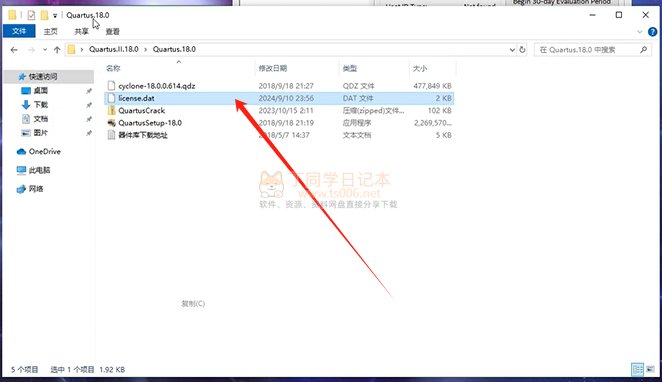This screenshot has width=662, height=382.
Task: Select 快速访问 in the navigation pane
Action: [43, 76]
